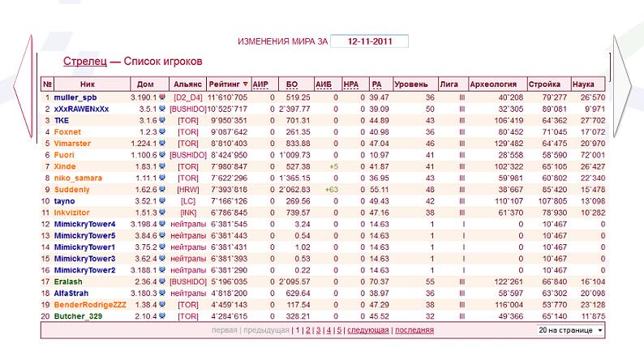The height and width of the screenshot is (348, 644).
Task: Sort players by the Наука column
Action: [582, 84]
